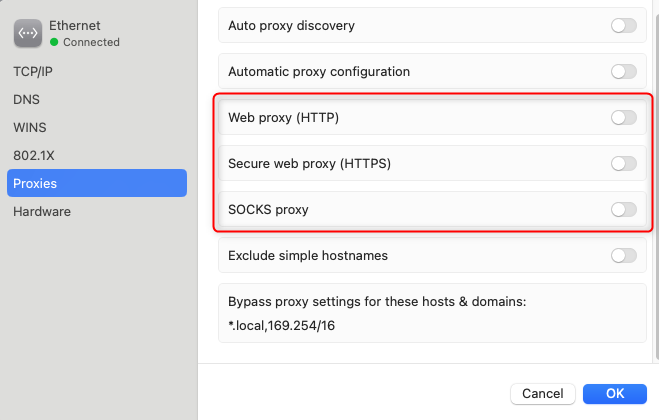
Task: Turn on Web proxy (HTTP) toggle
Action: pyautogui.click(x=624, y=117)
